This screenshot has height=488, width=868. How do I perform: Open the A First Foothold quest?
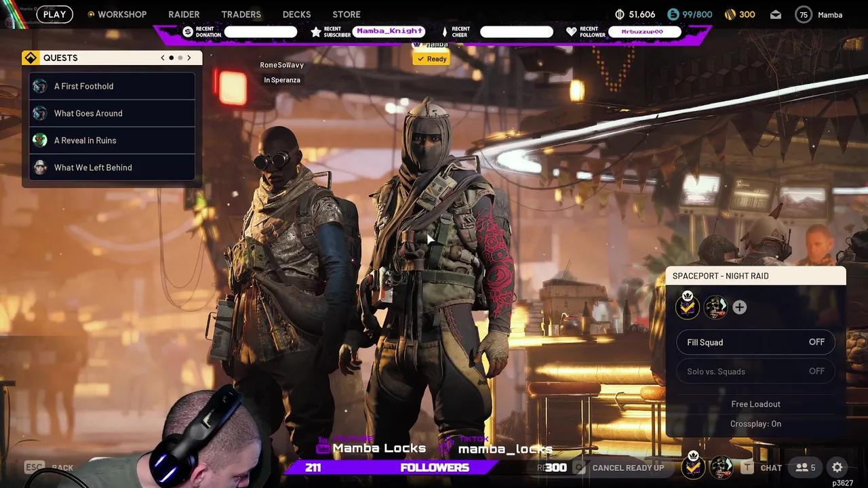pos(112,86)
